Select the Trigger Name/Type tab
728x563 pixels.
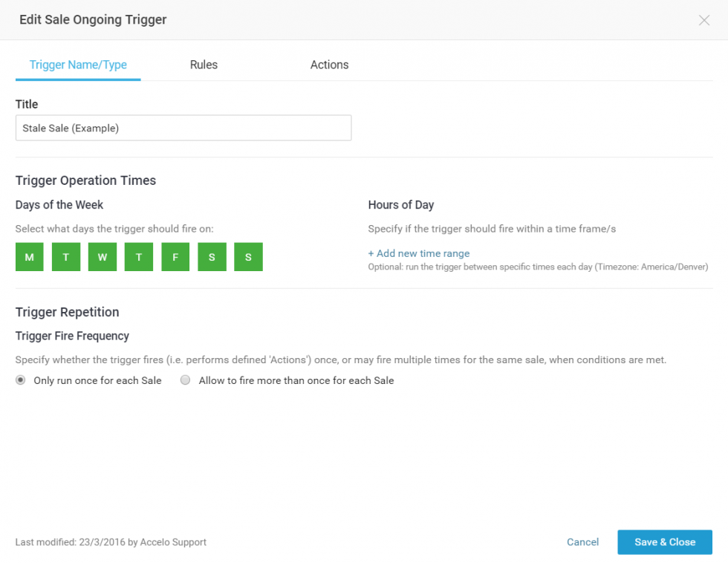click(x=78, y=65)
